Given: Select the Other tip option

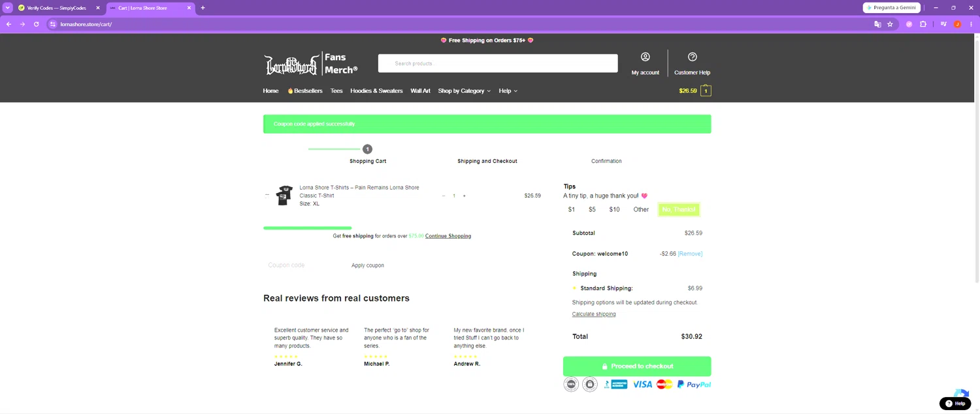Looking at the screenshot, I should tap(641, 209).
